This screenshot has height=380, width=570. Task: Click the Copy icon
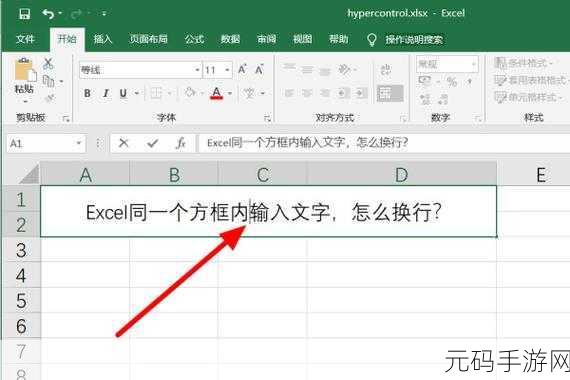pos(48,81)
